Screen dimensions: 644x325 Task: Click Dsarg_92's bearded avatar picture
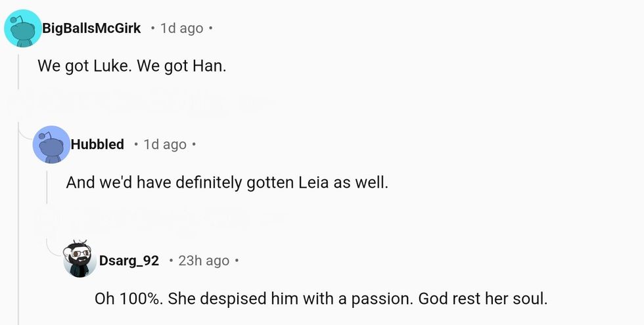tap(81, 260)
